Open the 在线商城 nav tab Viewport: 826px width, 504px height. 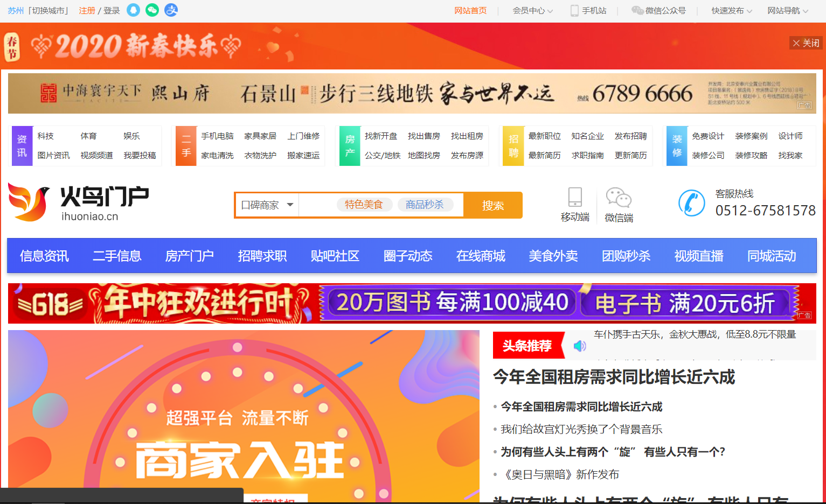coord(481,256)
